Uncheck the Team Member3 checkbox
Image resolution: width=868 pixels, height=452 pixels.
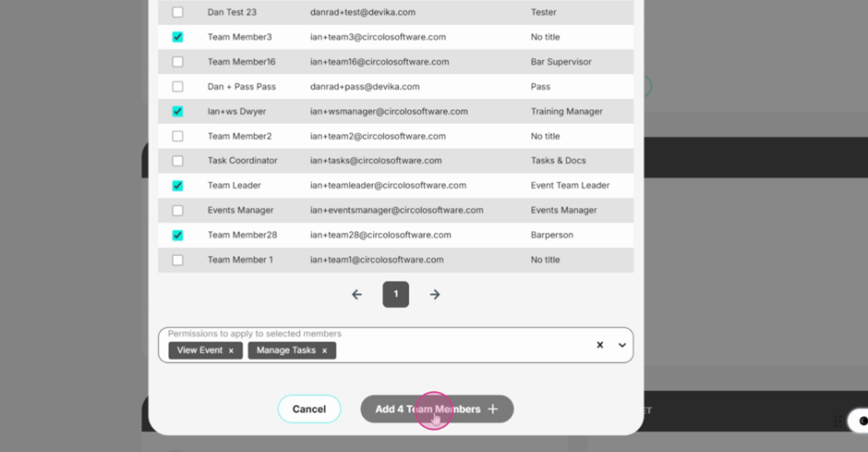coord(177,37)
